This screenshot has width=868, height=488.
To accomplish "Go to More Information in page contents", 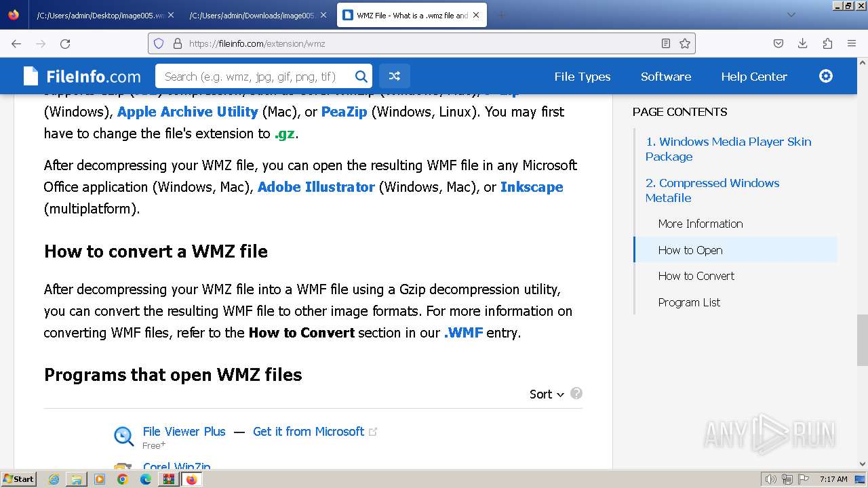I will 701,224.
